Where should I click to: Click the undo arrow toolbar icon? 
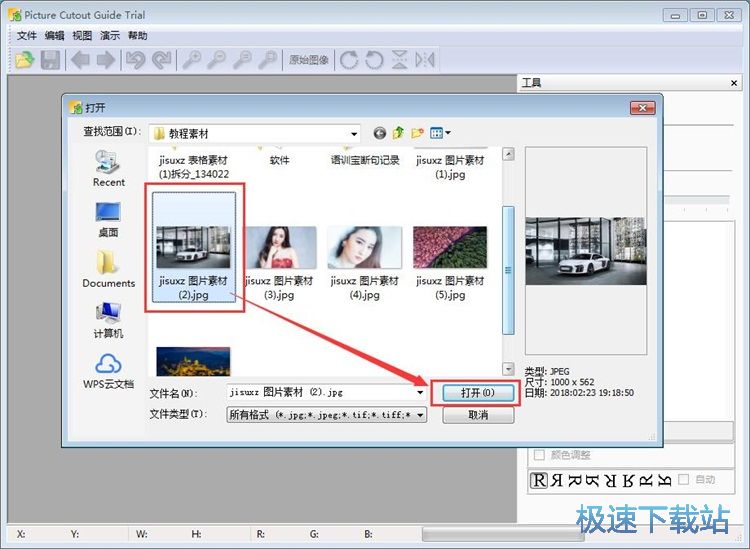tap(135, 60)
